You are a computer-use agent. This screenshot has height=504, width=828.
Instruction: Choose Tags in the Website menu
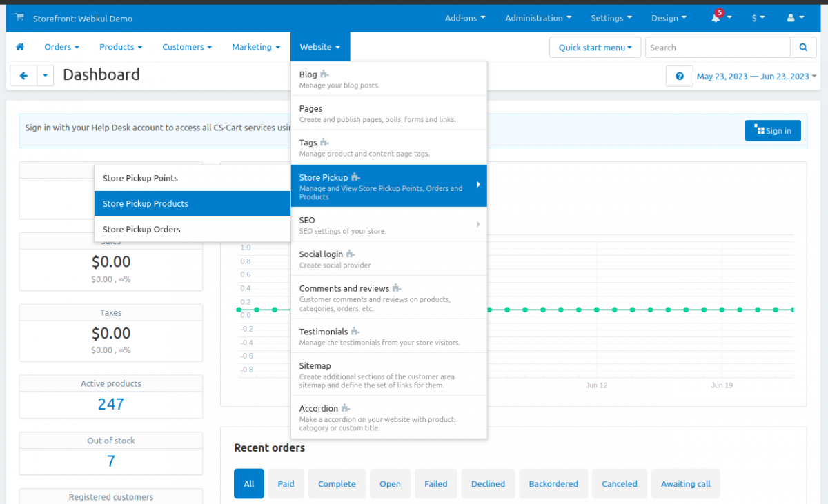389,148
